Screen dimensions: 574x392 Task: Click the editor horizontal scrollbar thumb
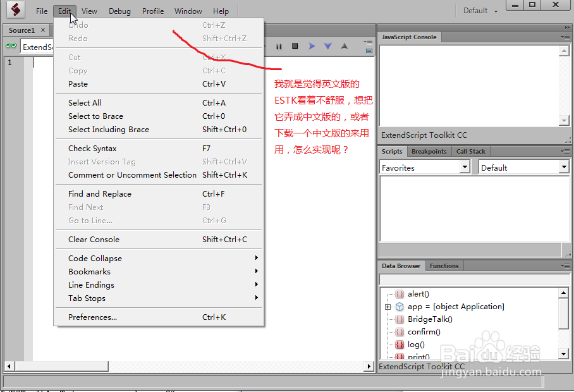(61, 366)
